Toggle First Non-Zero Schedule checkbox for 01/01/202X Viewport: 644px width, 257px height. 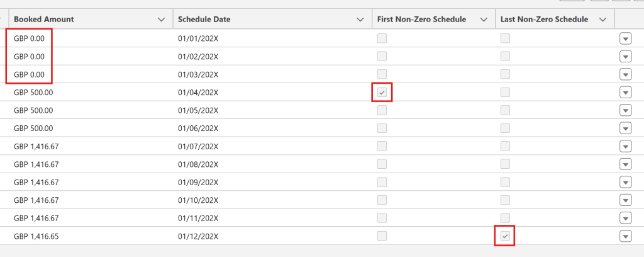[x=382, y=38]
